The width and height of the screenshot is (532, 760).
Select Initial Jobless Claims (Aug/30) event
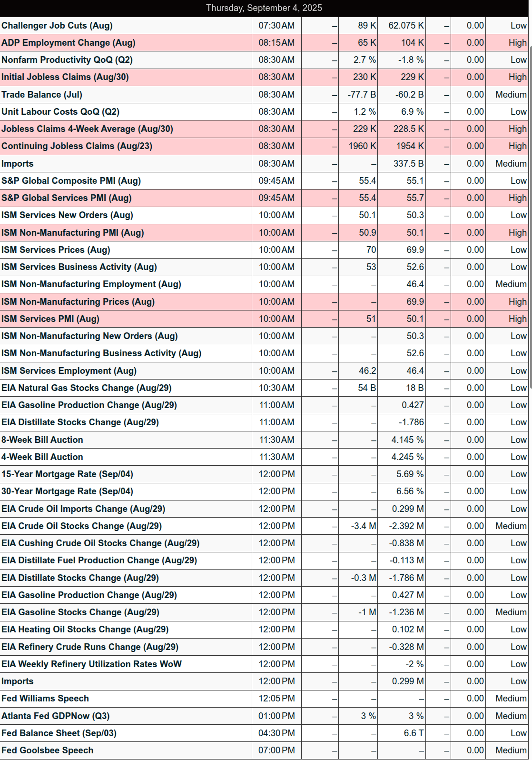65,77
